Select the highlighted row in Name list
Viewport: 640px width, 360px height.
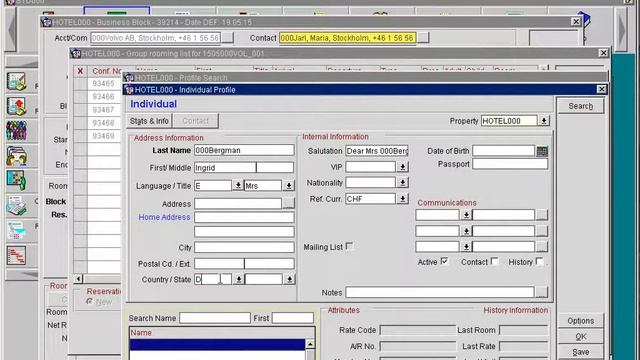[217, 344]
